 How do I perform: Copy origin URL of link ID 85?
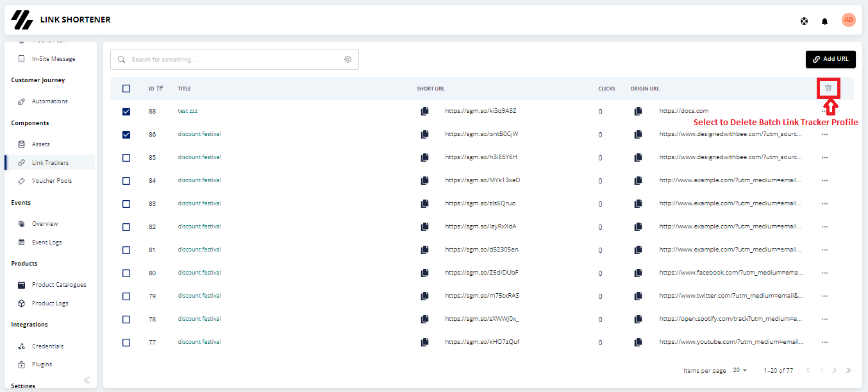point(638,157)
